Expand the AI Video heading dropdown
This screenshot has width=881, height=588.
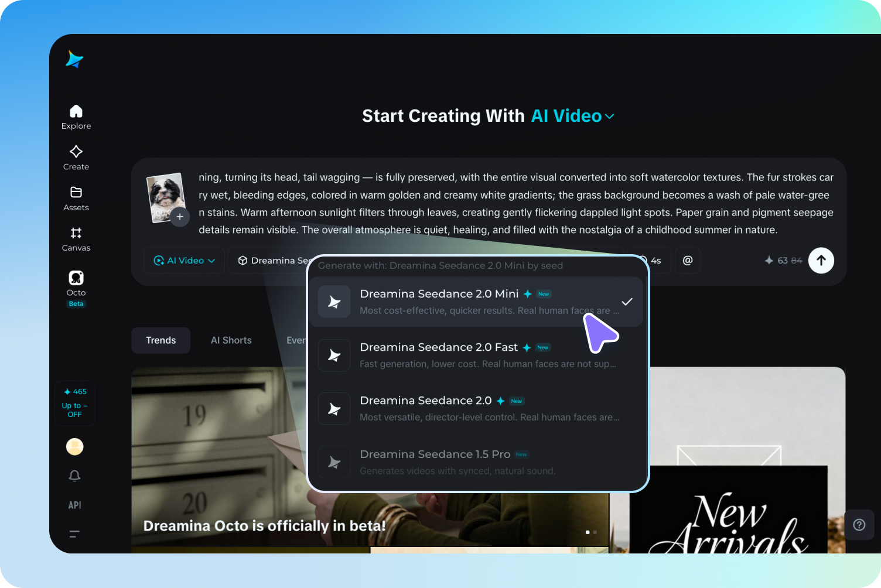coord(573,116)
